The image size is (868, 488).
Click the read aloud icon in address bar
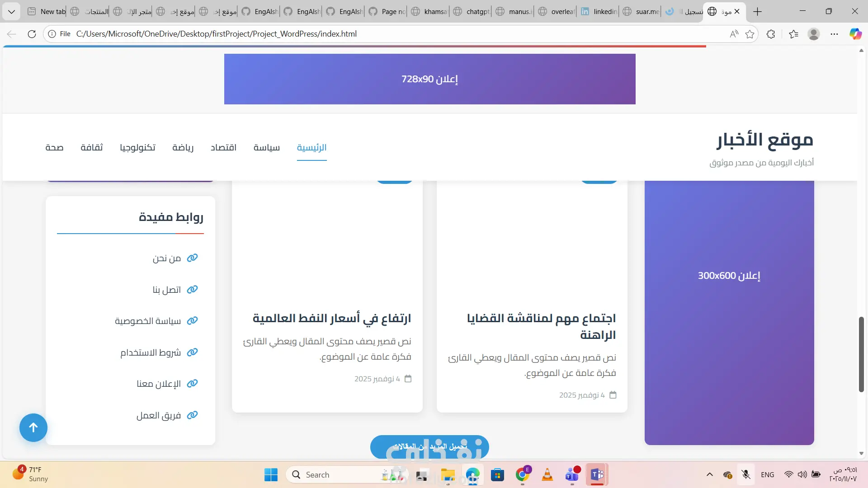point(734,34)
